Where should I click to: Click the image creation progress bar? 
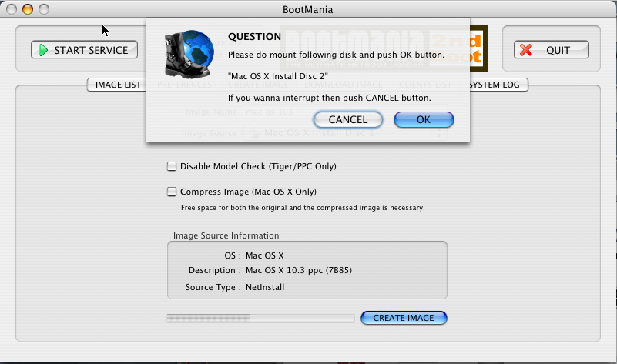tap(260, 318)
